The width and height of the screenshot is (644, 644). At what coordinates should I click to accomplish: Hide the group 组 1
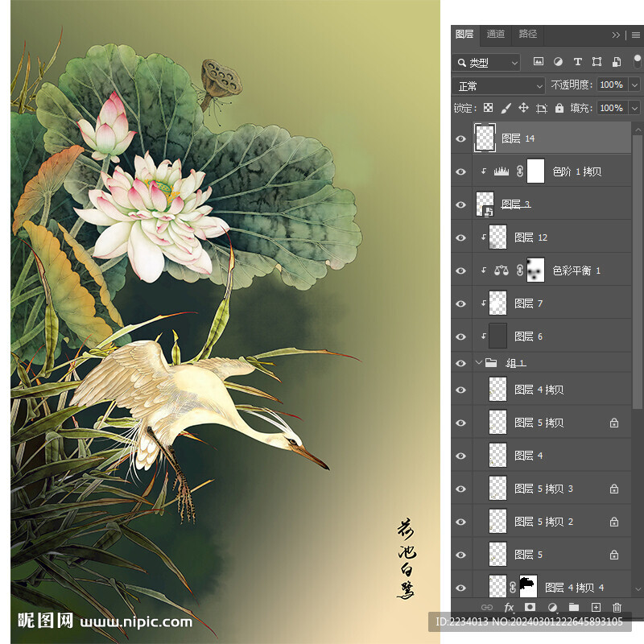click(460, 363)
